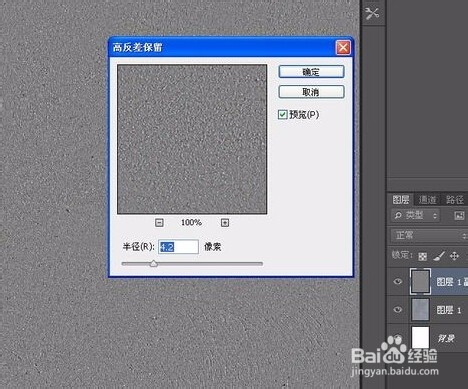
Task: Switch to the 图层 layers tab
Action: click(401, 199)
